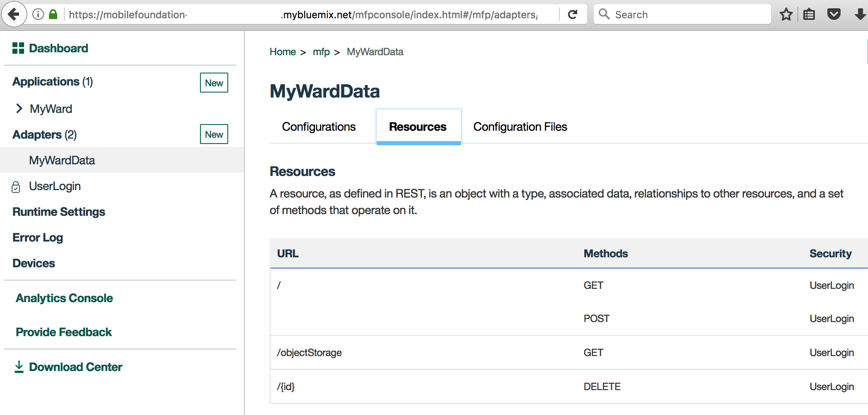Open the Analytics Console
Viewport: 868px width, 415px height.
pyautogui.click(x=63, y=298)
